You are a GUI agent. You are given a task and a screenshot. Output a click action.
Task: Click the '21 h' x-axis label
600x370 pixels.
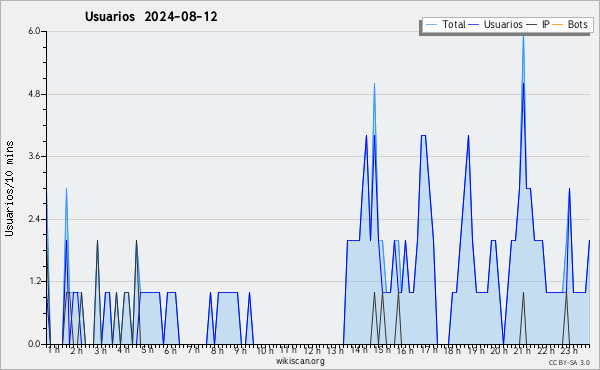tap(522, 350)
